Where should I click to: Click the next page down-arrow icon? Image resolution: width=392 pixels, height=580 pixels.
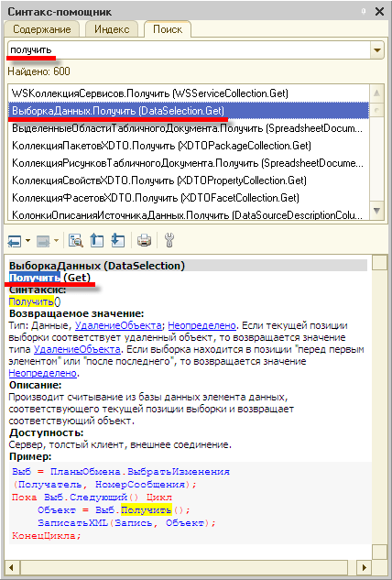[x=118, y=241]
